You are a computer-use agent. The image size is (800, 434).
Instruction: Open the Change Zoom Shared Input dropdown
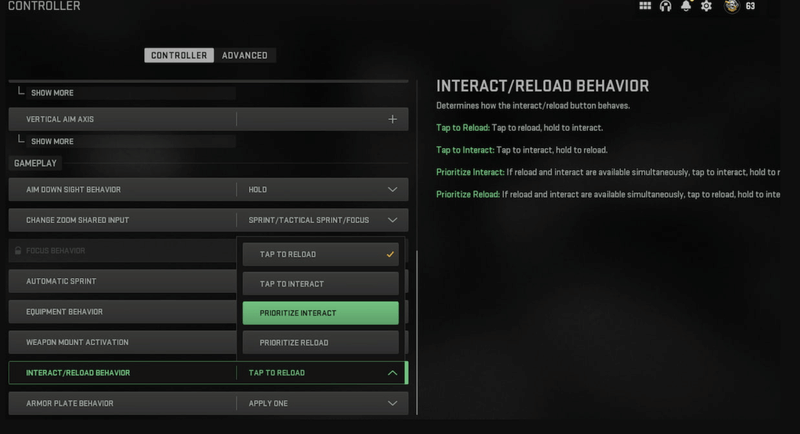point(392,220)
